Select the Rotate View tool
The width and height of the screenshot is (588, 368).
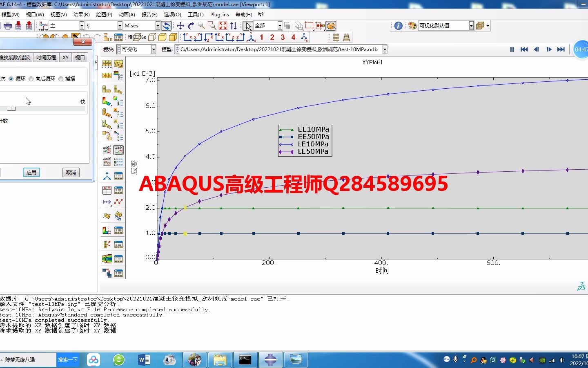pyautogui.click(x=191, y=26)
